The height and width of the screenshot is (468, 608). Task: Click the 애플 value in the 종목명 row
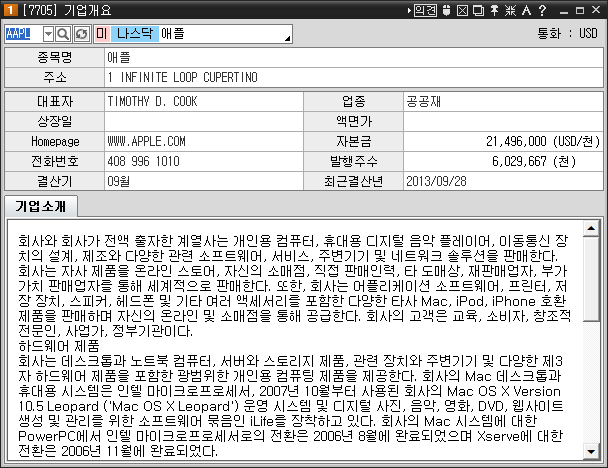(119, 57)
